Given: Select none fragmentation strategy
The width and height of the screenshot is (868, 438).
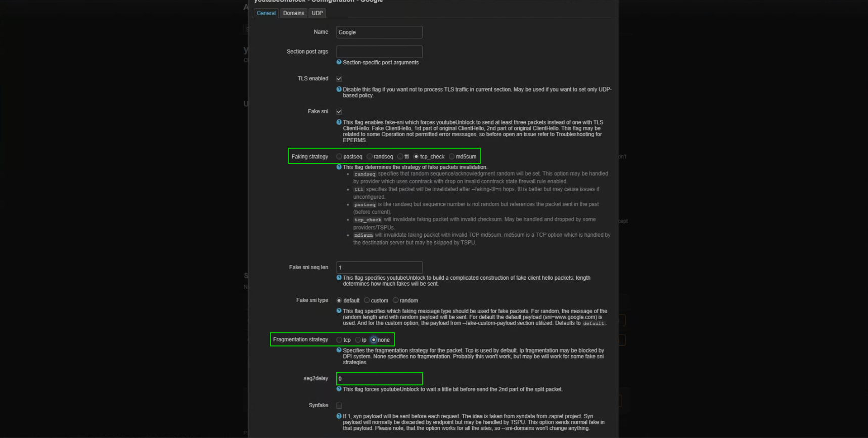Looking at the screenshot, I should (x=374, y=340).
